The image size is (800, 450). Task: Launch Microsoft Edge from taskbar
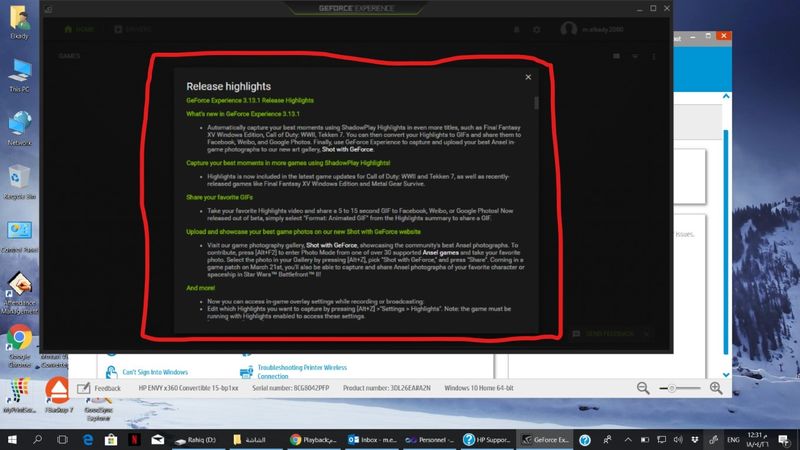(x=88, y=439)
